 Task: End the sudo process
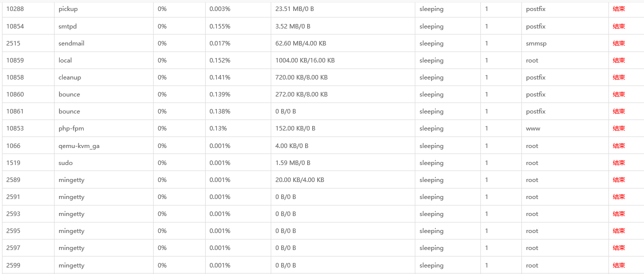pyautogui.click(x=619, y=163)
